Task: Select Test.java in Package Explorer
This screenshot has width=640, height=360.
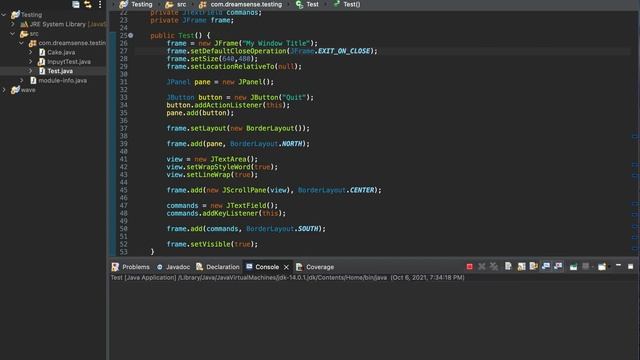Action: 60,71
